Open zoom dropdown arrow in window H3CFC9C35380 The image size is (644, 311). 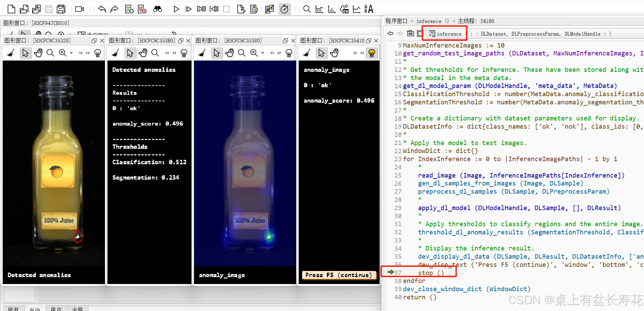262,53
